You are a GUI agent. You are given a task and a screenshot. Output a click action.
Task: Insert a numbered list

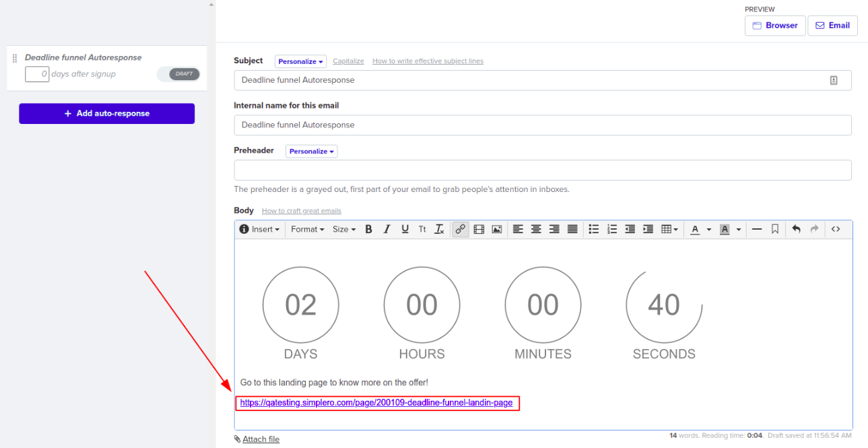[612, 229]
